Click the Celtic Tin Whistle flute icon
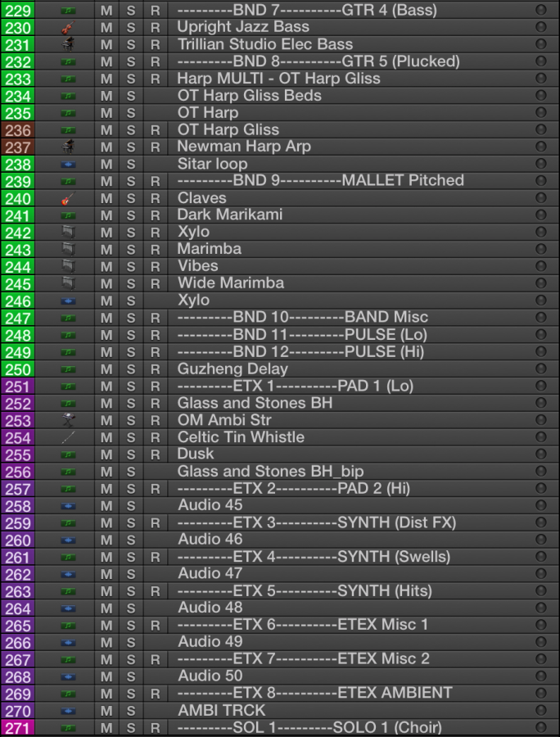The width and height of the screenshot is (560, 737). pos(68,437)
